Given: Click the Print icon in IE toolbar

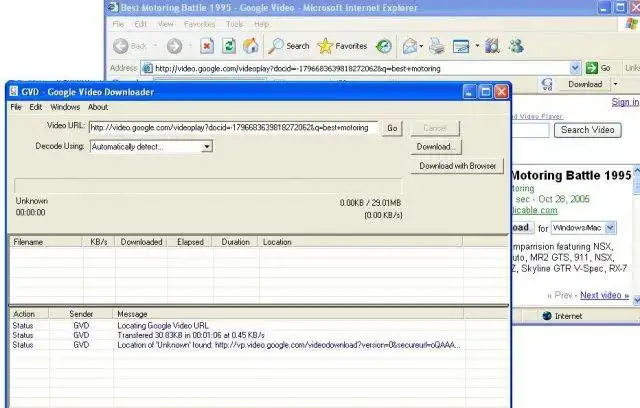Looking at the screenshot, I should (x=437, y=46).
